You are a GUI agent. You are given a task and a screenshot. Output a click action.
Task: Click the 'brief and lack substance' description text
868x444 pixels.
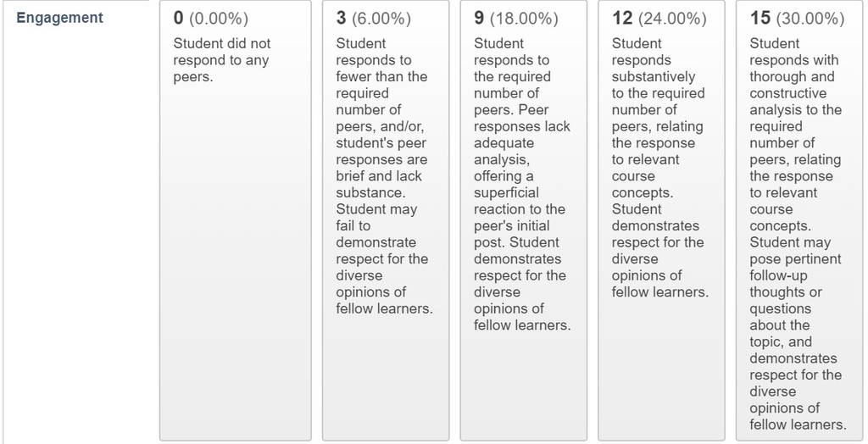tap(379, 185)
